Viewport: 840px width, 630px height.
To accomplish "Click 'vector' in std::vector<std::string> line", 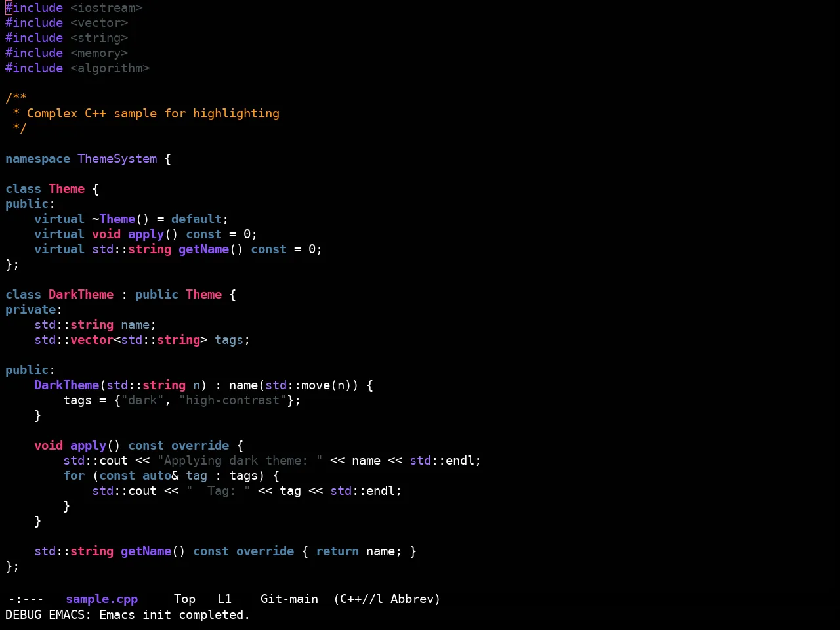I will (92, 340).
